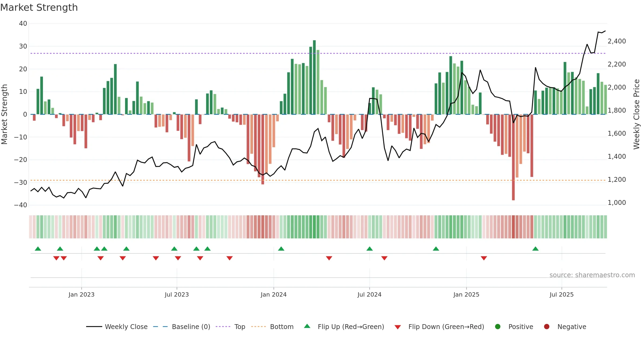
Task: Click the 2,400 right-axis price label
Action: coord(617,41)
